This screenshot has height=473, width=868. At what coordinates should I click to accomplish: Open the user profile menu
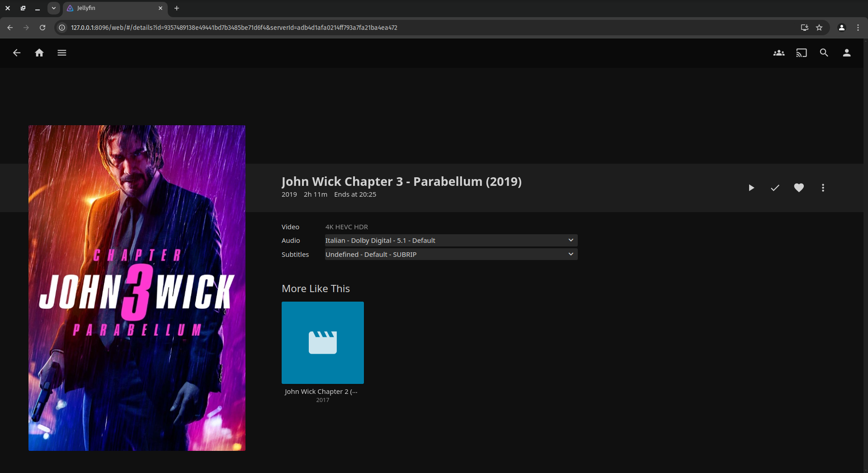pyautogui.click(x=846, y=53)
